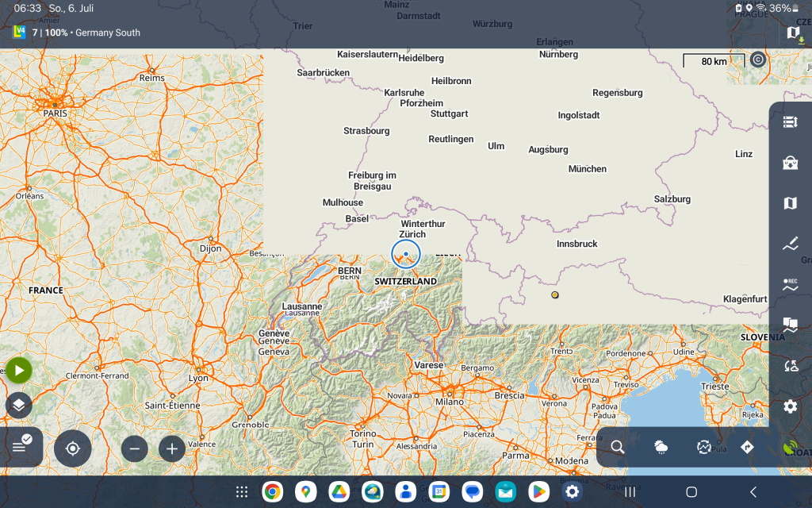Viewport: 812px width, 508px height.
Task: Tap the 80 km map scale bar
Action: click(714, 60)
